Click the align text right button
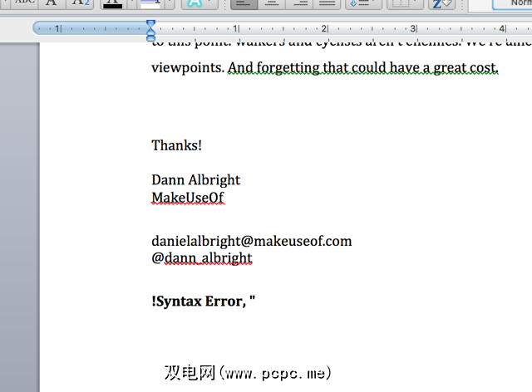Image resolution: width=532 pixels, height=392 pixels. point(299,4)
